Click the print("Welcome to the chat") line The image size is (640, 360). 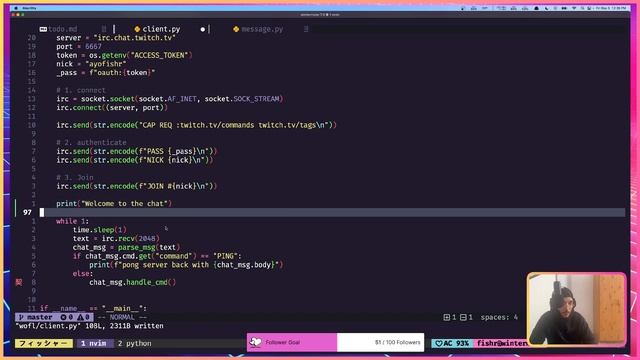(114, 203)
